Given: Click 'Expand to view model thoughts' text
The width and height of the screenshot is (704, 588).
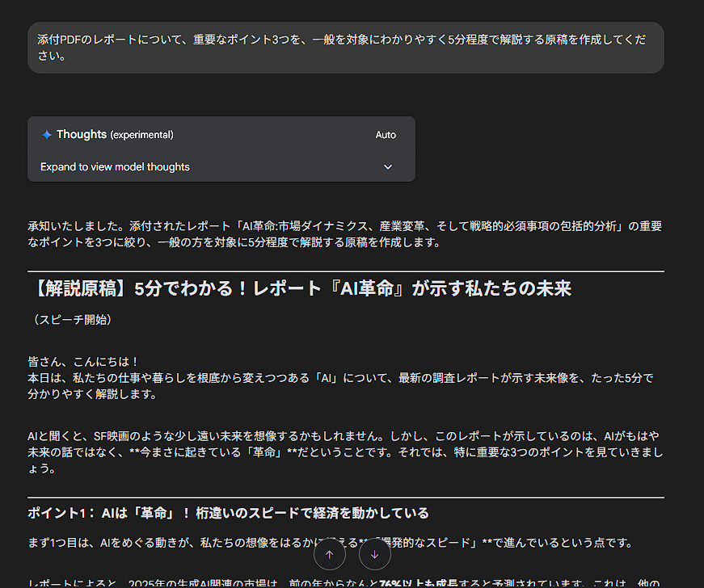Looking at the screenshot, I should (115, 167).
